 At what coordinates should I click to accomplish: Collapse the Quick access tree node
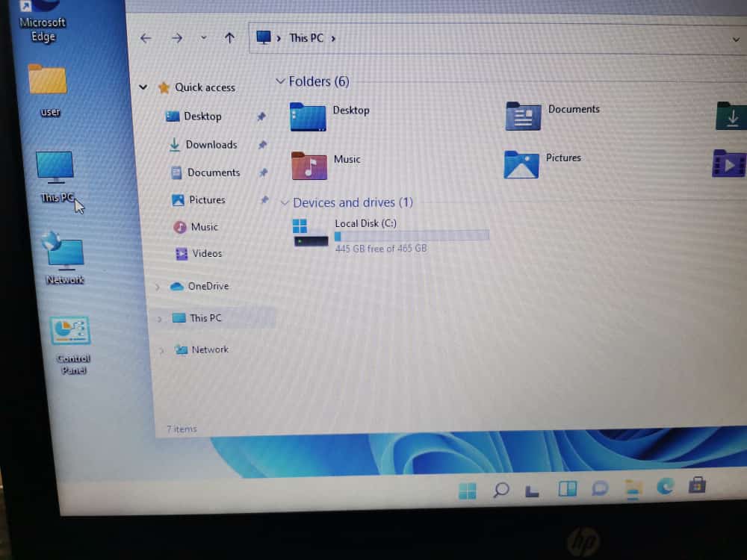[x=143, y=87]
